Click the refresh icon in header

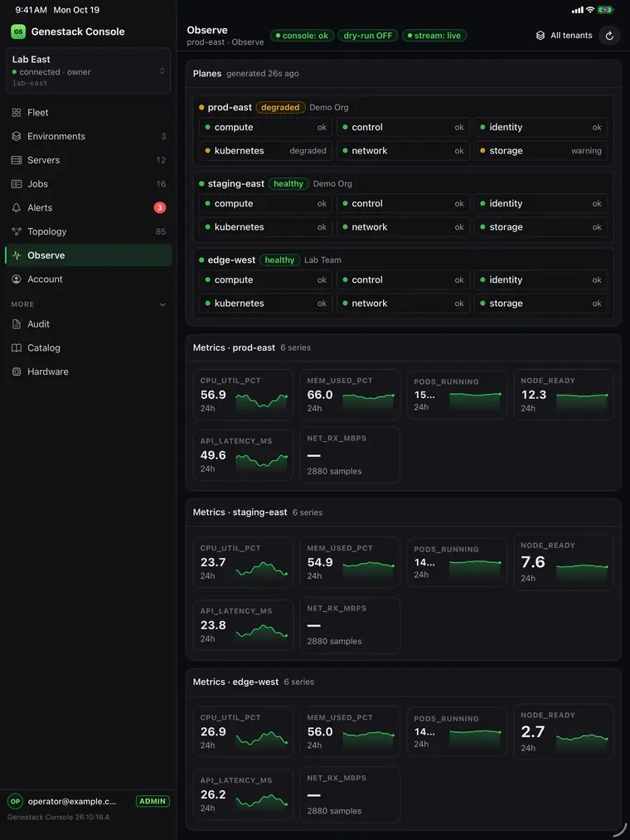[609, 36]
